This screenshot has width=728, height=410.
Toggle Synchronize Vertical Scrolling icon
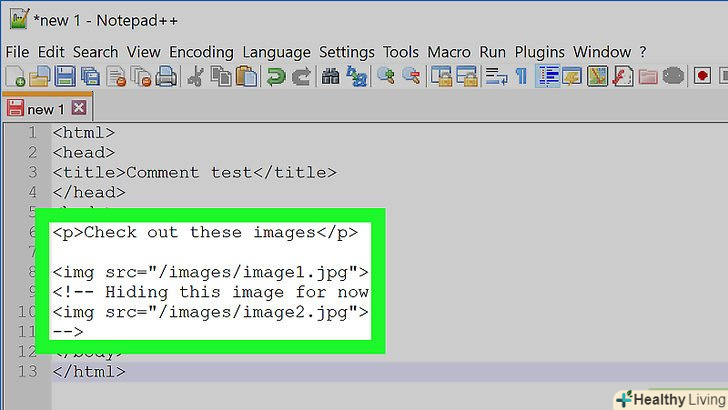[x=441, y=76]
